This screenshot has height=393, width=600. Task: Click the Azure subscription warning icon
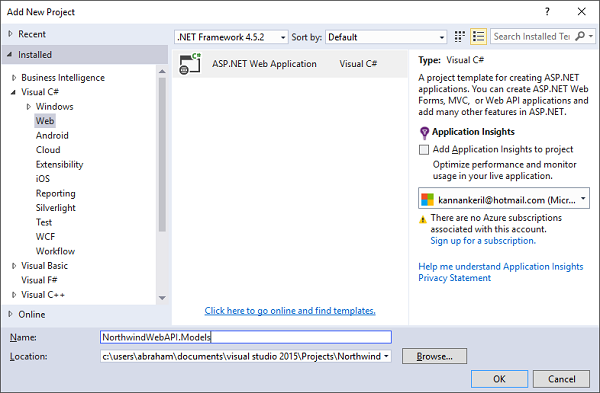(423, 220)
